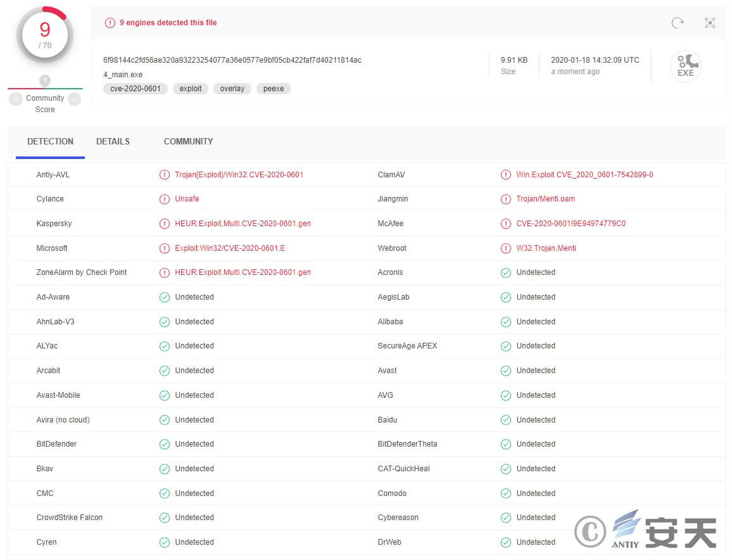Image resolution: width=732 pixels, height=560 pixels.
Task: Click the Trojan/Menti.oam result
Action: click(545, 199)
